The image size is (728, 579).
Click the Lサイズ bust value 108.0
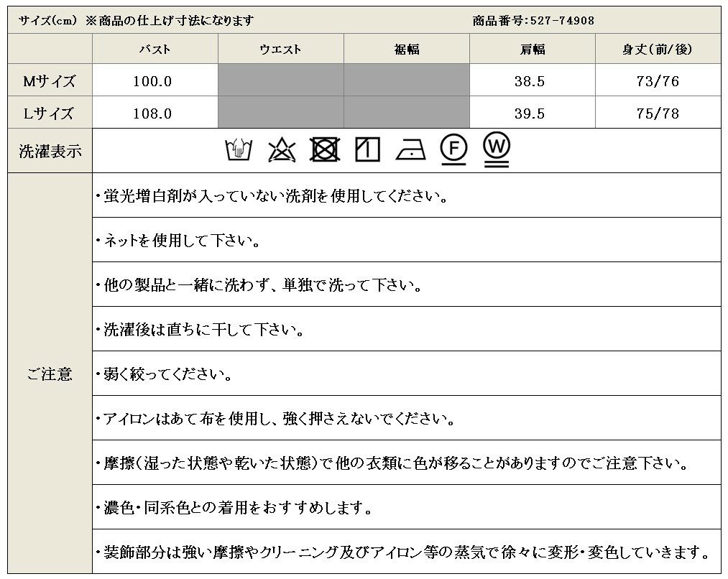(153, 114)
